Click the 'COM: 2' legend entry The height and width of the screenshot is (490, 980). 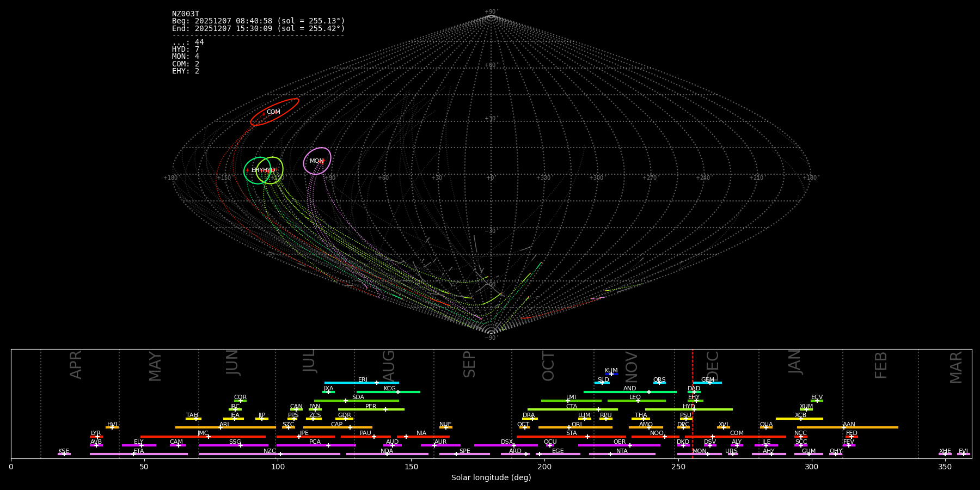[186, 64]
